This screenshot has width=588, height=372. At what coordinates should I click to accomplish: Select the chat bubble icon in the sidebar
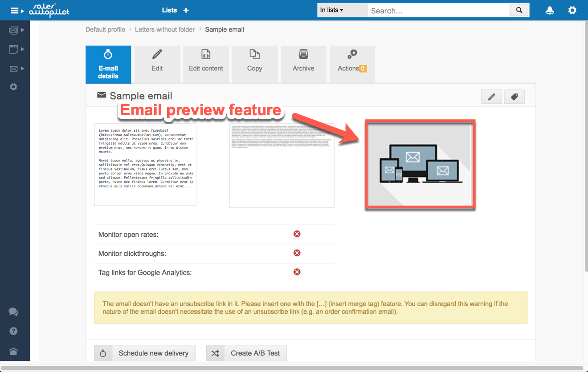click(13, 312)
